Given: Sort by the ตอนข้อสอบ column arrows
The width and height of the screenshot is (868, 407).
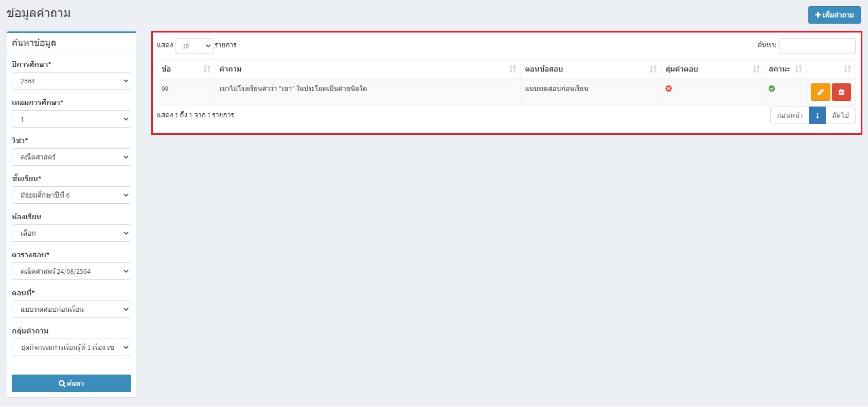Looking at the screenshot, I should point(653,69).
